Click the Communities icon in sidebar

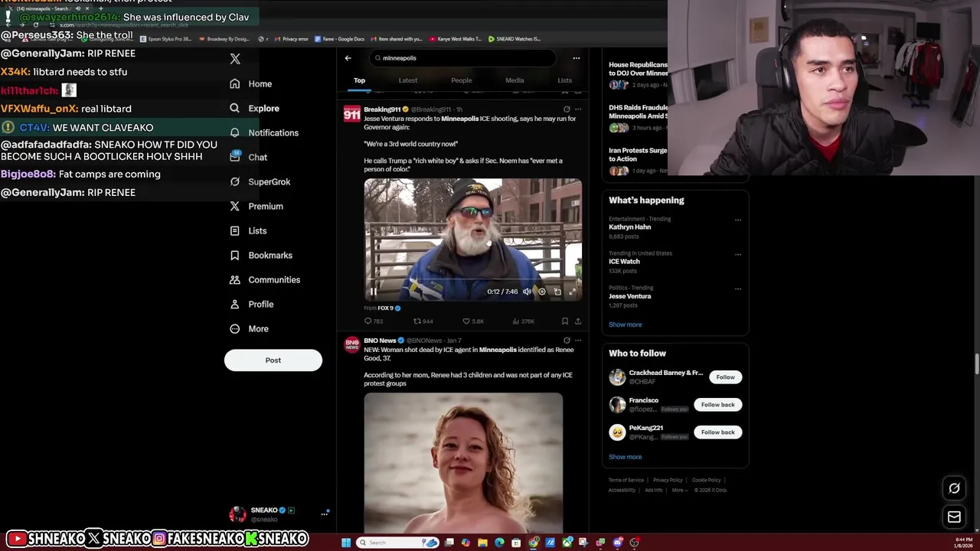[x=234, y=279]
